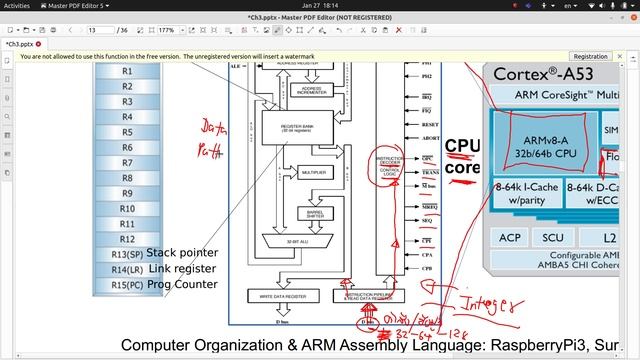Paste with the clipboard icon
Viewport: 640px width, 360px height.
point(385,30)
